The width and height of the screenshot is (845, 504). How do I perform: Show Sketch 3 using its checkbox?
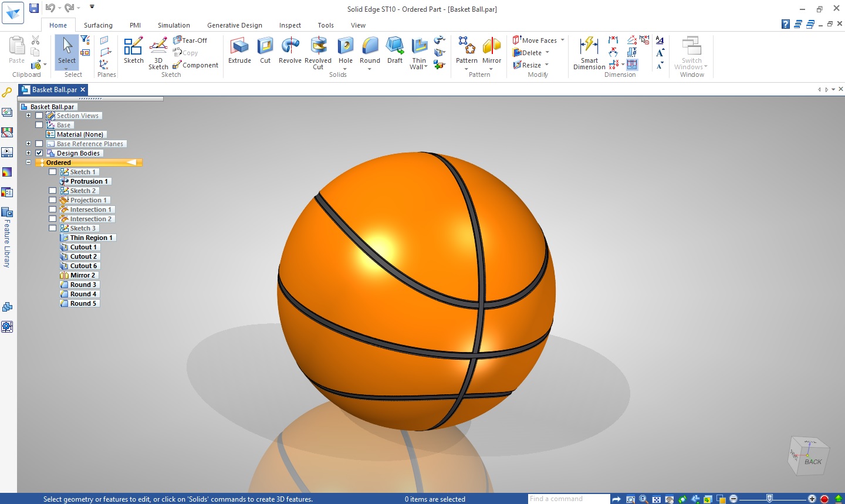coord(52,228)
